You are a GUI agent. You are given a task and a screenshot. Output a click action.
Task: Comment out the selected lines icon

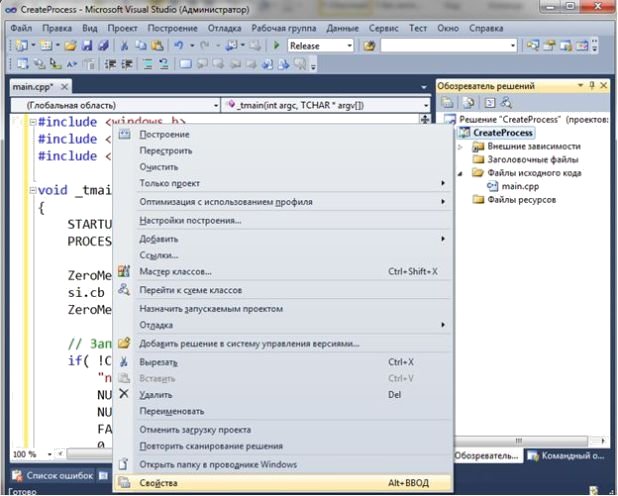point(148,64)
